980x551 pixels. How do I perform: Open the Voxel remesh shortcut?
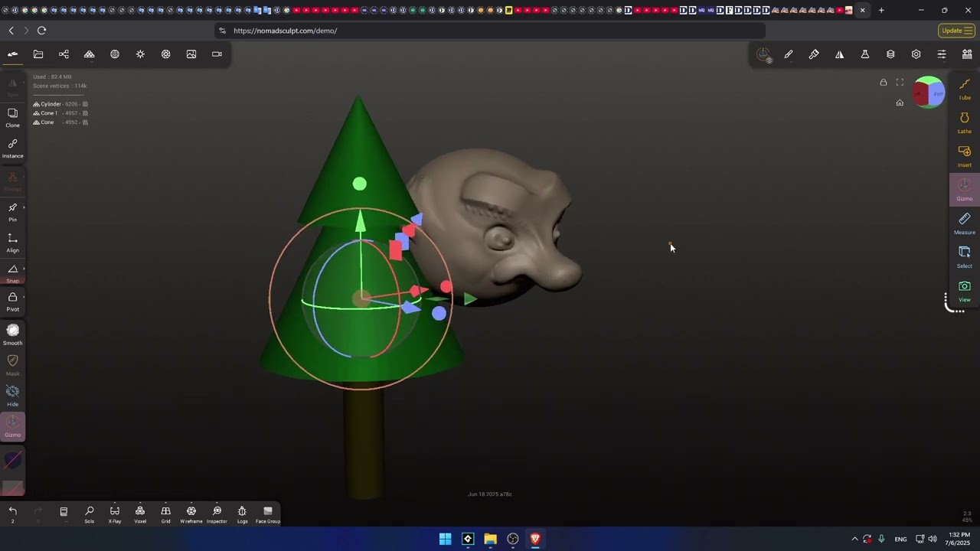[x=140, y=514]
